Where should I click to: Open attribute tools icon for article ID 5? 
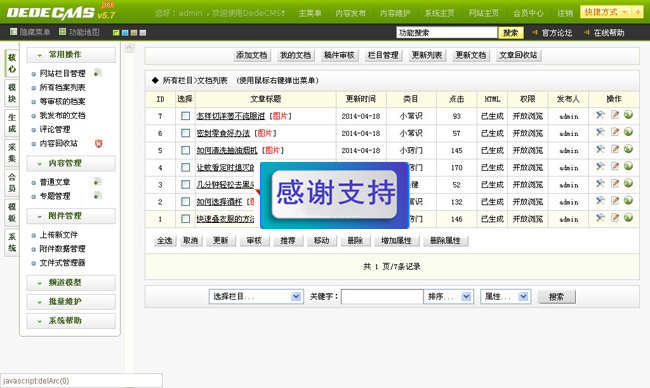pyautogui.click(x=600, y=149)
